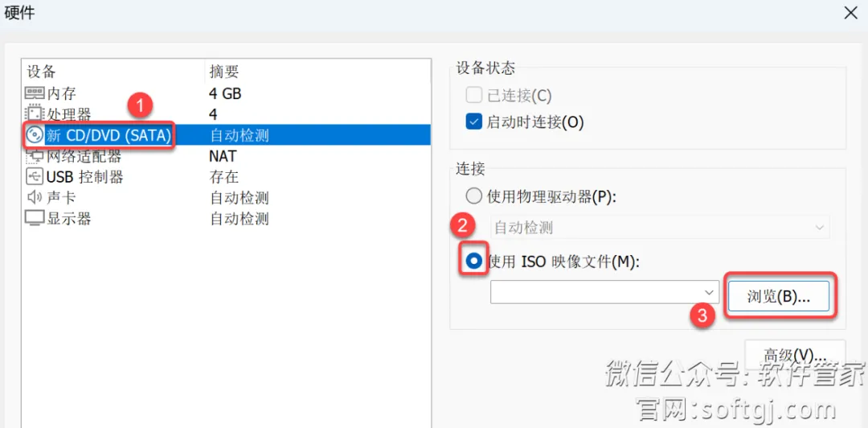Open the 自动检测 physical drive dropdown
The image size is (868, 428).
(x=660, y=228)
